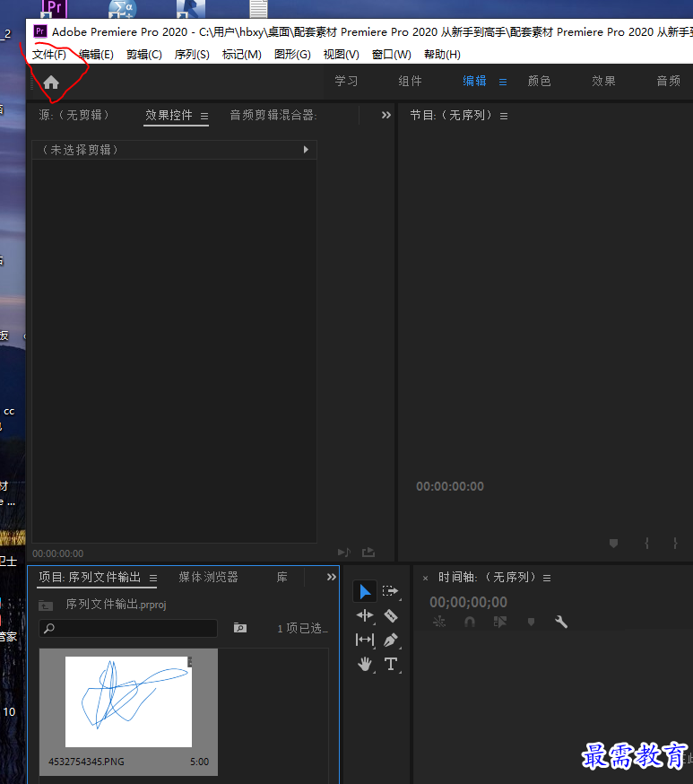Select the Razor tool
Screen dimensions: 693x784
pos(391,615)
